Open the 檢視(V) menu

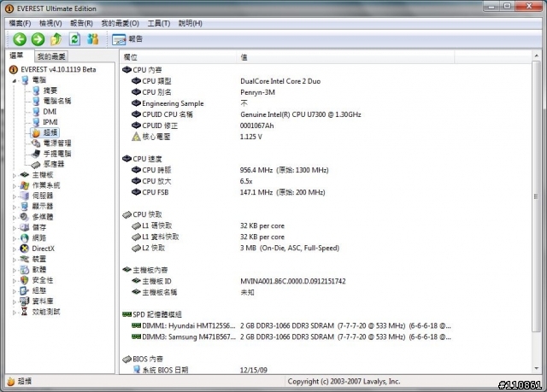pyautogui.click(x=50, y=23)
